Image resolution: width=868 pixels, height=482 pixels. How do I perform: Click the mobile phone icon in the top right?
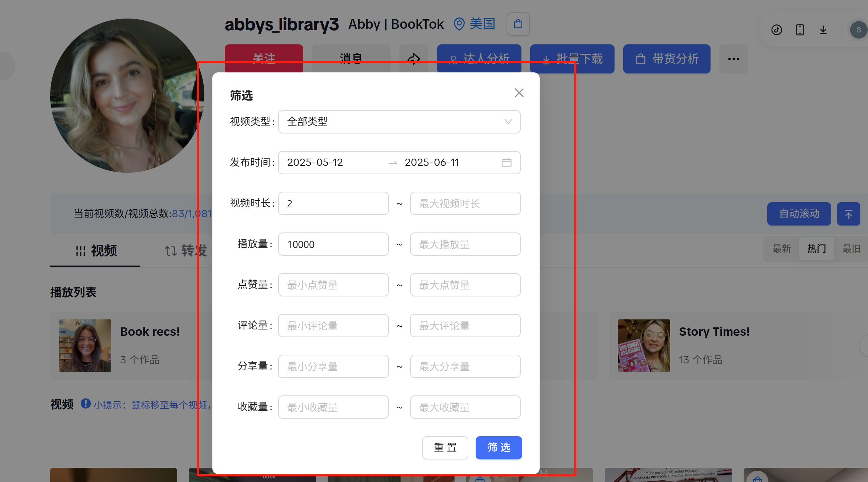click(x=800, y=30)
